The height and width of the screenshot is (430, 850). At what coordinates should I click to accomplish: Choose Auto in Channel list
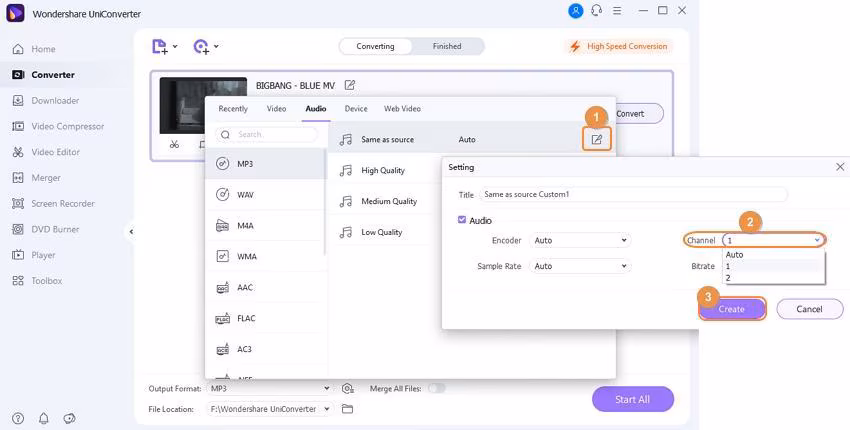774,254
